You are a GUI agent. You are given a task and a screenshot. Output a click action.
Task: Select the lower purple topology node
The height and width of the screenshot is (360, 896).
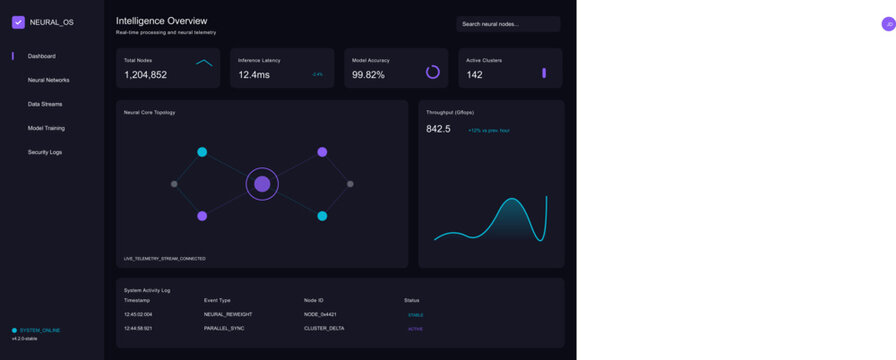click(202, 216)
